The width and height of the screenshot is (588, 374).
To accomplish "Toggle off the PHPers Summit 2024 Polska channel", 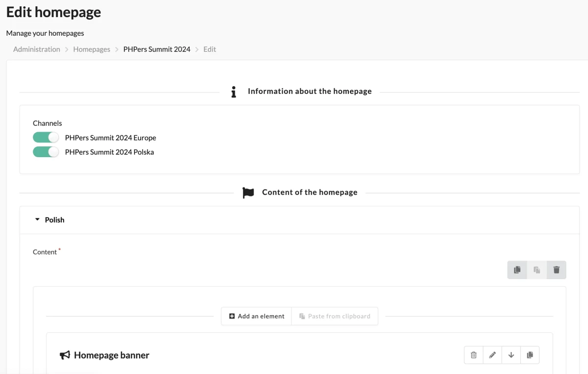I will [46, 152].
